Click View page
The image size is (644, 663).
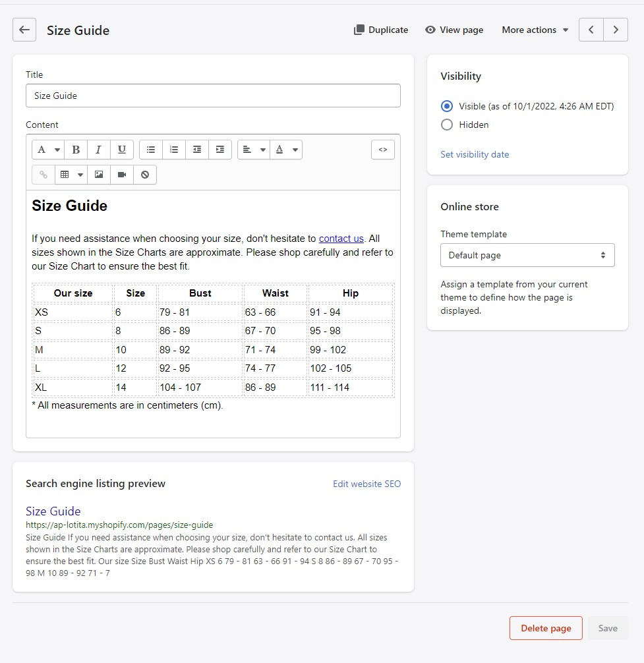tap(454, 30)
